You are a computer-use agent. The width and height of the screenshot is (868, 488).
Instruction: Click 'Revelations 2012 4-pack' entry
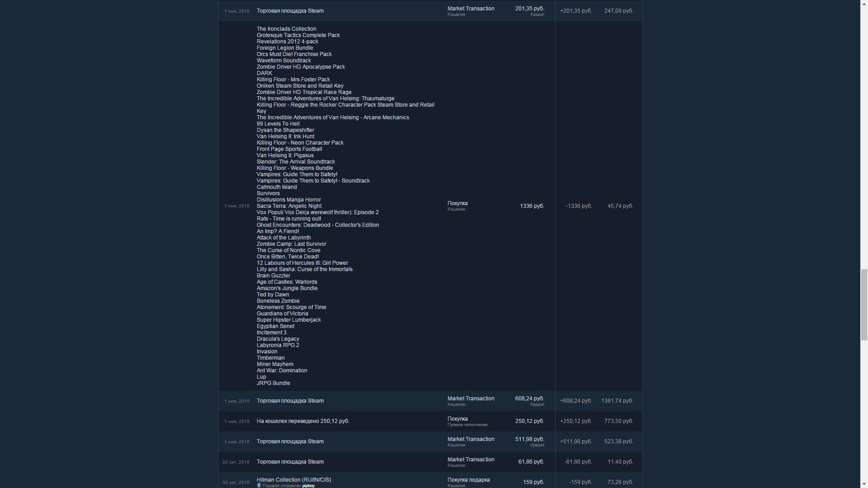pyautogui.click(x=288, y=42)
